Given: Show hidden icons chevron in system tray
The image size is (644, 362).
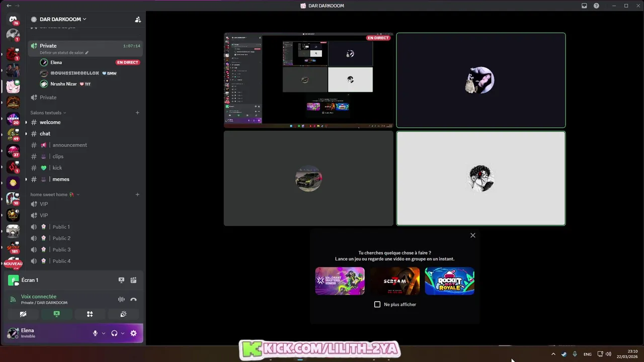Looking at the screenshot, I should coord(553,354).
